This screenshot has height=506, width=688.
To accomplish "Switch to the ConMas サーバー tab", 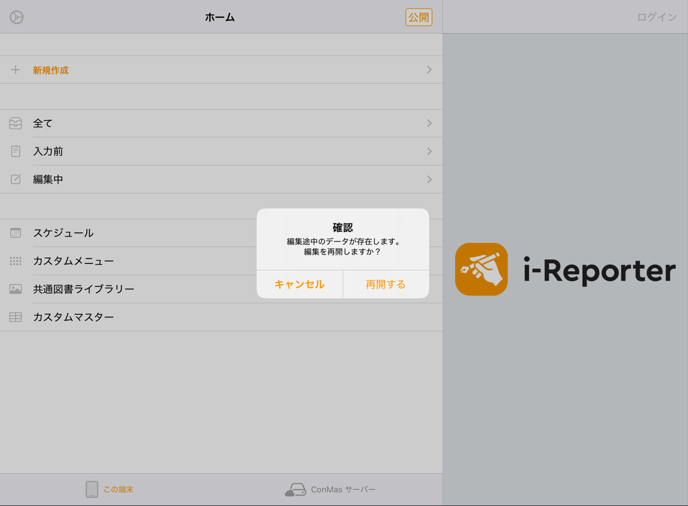I will point(330,489).
